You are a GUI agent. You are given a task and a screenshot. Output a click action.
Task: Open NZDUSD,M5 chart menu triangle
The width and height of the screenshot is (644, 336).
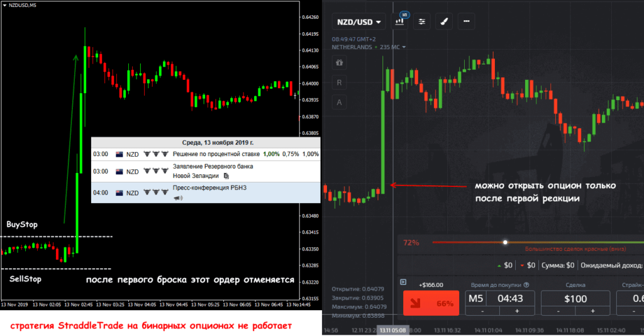click(x=4, y=4)
